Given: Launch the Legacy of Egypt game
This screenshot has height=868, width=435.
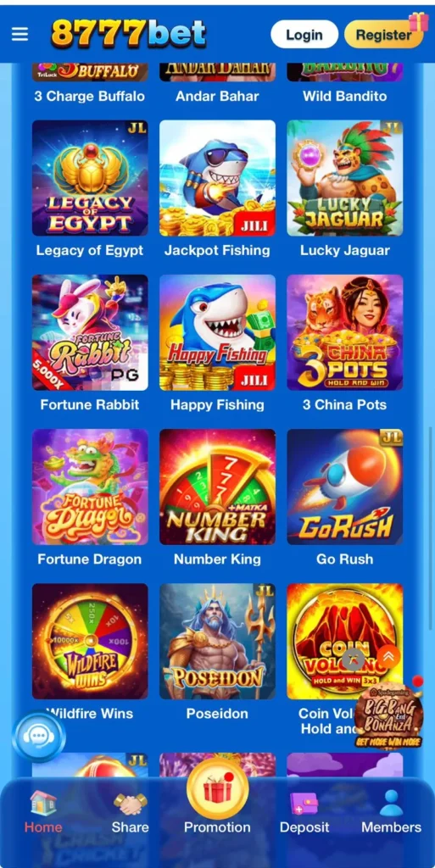Looking at the screenshot, I should click(90, 178).
